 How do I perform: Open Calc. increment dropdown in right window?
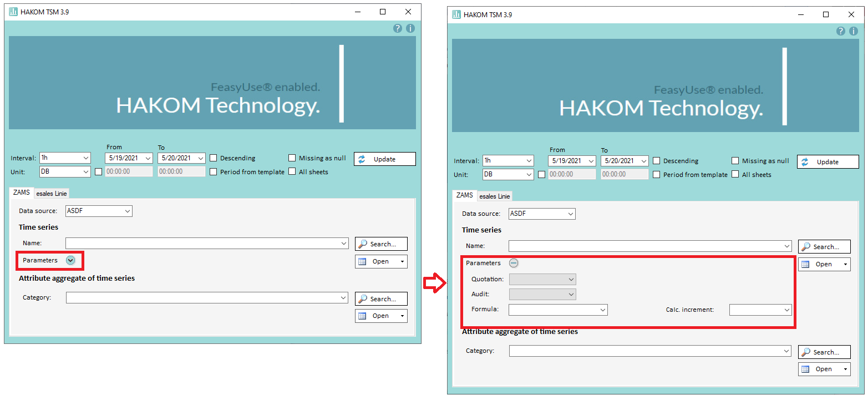tap(760, 310)
